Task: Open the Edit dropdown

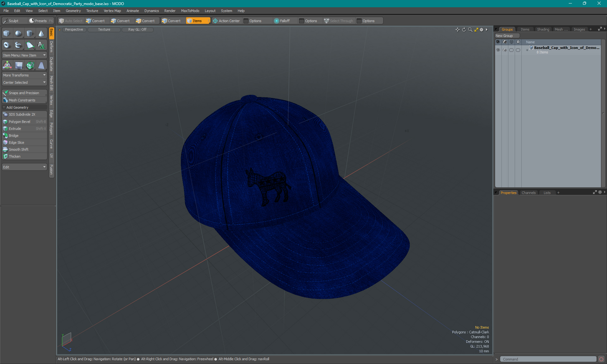Action: [x=24, y=167]
